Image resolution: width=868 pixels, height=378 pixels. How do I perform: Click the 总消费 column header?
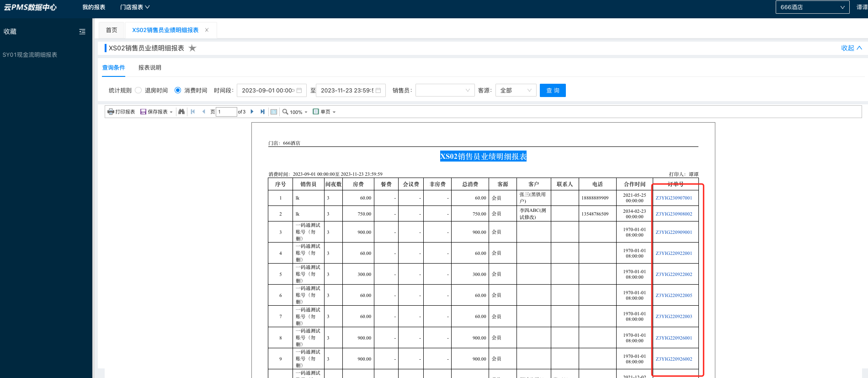pyautogui.click(x=470, y=184)
